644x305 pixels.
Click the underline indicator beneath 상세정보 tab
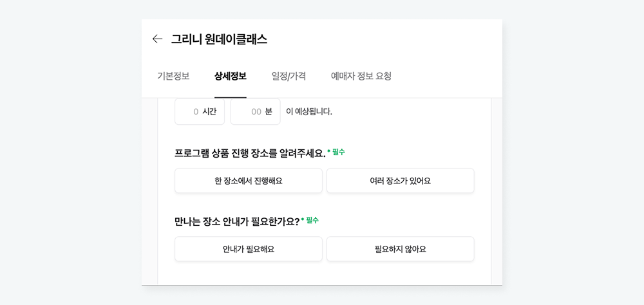231,98
